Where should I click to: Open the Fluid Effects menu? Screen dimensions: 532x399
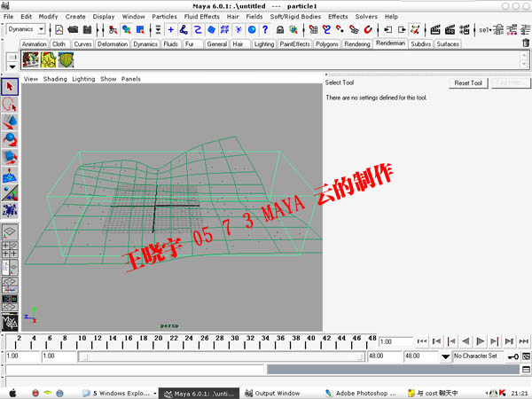pos(202,17)
